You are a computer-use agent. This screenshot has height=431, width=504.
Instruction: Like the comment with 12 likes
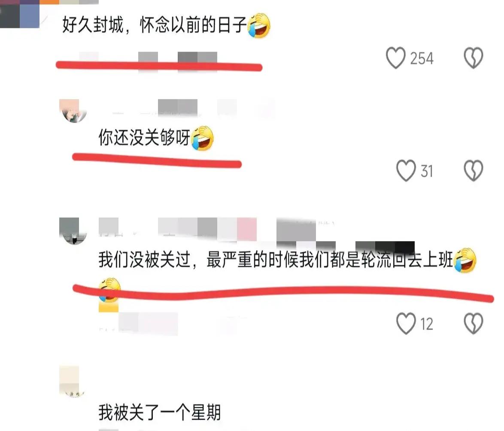406,323
